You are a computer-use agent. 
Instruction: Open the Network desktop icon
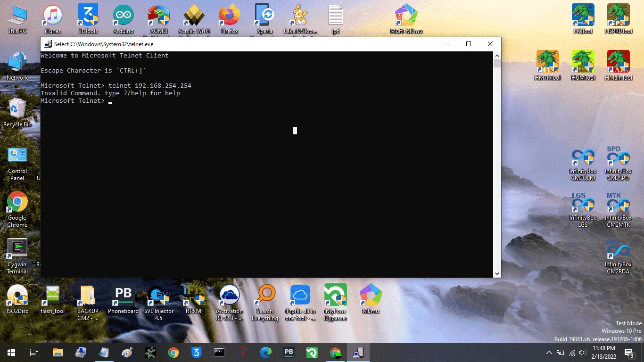tap(17, 66)
